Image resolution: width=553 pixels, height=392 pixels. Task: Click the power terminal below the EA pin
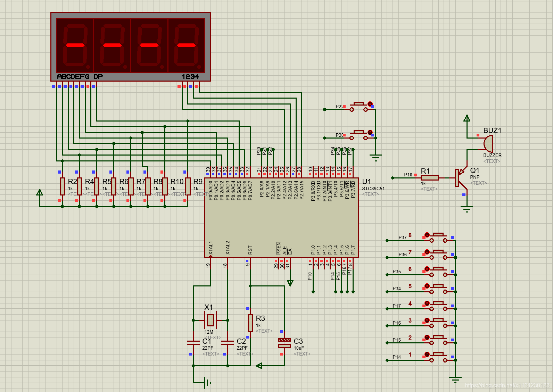(x=290, y=283)
